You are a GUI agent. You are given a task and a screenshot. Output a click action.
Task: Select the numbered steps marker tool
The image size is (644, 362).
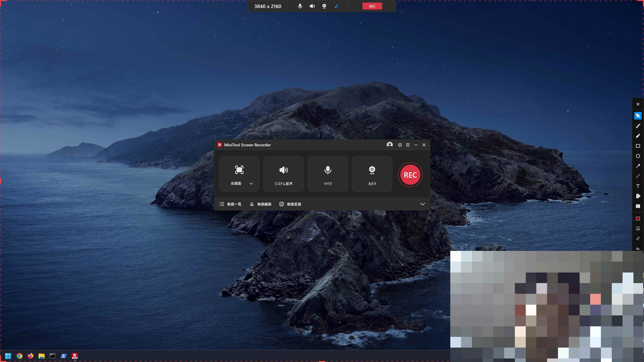point(638,196)
